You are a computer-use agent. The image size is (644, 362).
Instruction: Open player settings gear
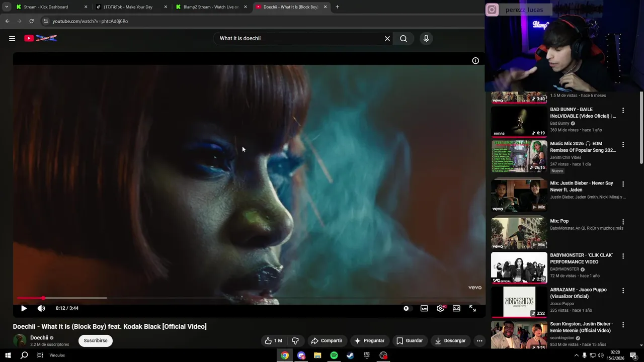click(x=440, y=308)
